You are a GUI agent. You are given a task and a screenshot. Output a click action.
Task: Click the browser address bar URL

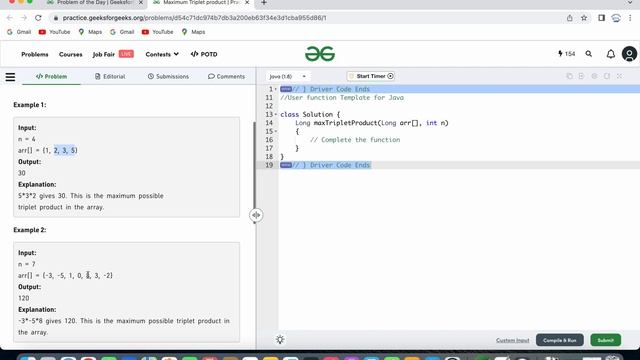point(194,18)
